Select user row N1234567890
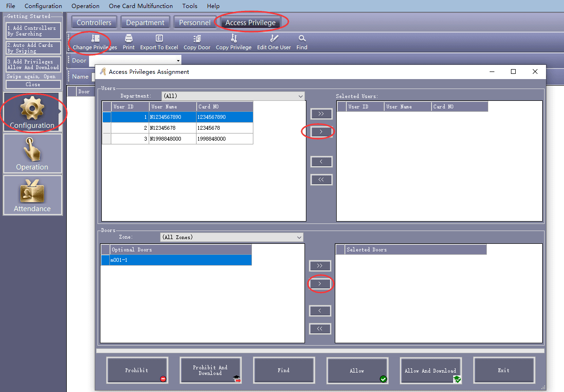 (178, 117)
